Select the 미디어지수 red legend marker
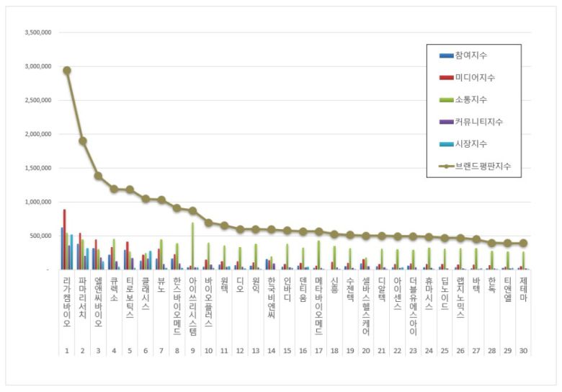Screen dimensions: 562x392 pos(445,78)
